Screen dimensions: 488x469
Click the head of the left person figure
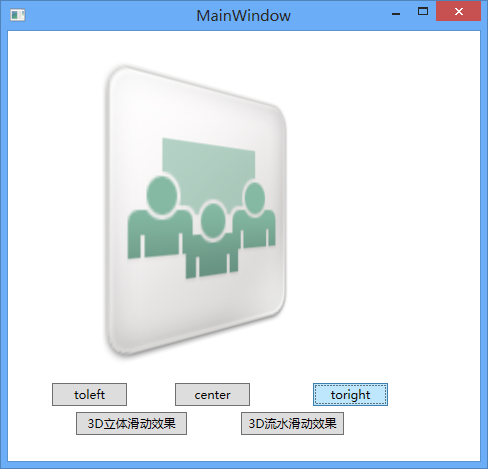(x=162, y=193)
